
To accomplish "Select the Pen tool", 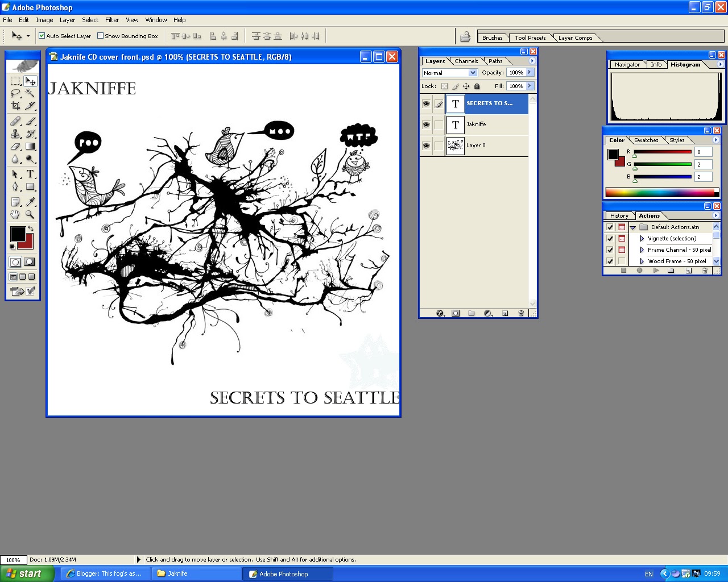I will pyautogui.click(x=15, y=186).
